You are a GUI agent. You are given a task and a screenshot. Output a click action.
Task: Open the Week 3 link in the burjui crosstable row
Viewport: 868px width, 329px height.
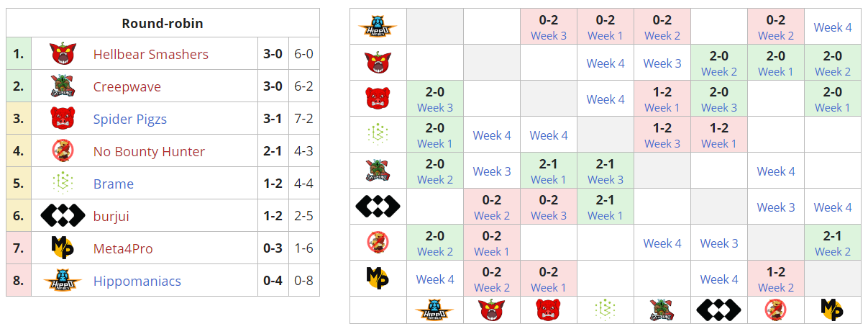[775, 207]
